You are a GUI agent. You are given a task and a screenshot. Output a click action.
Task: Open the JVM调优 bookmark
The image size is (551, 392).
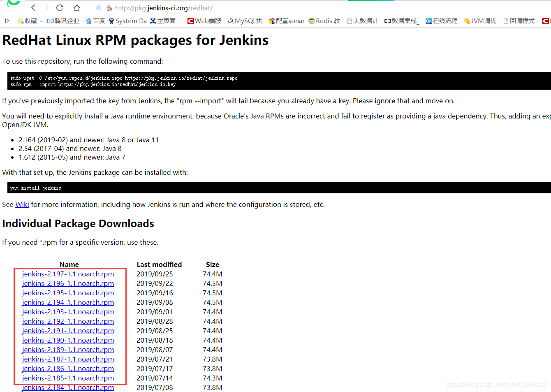pyautogui.click(x=480, y=21)
